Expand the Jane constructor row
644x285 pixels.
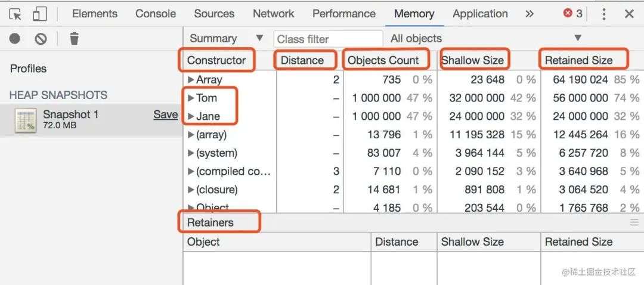click(x=191, y=117)
